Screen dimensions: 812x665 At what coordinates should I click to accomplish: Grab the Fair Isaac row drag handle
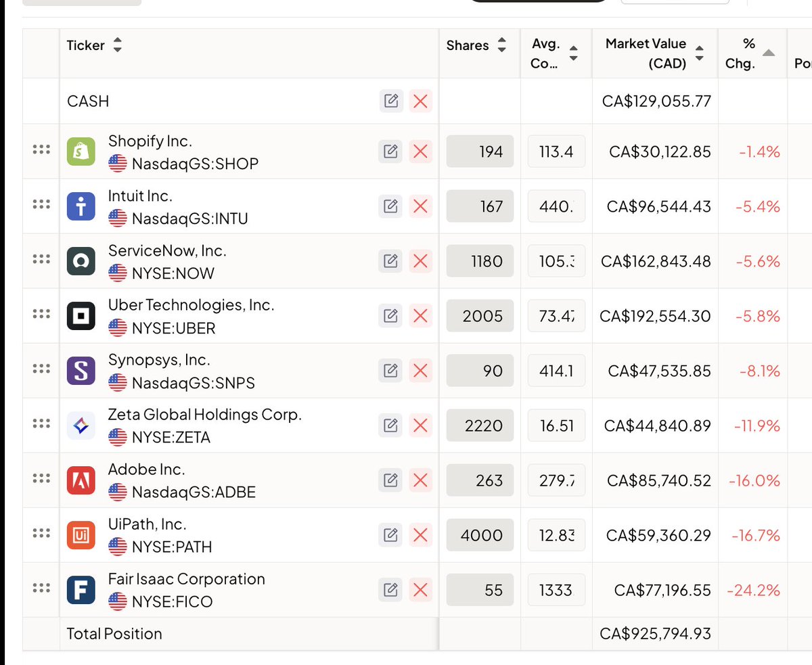point(41,588)
